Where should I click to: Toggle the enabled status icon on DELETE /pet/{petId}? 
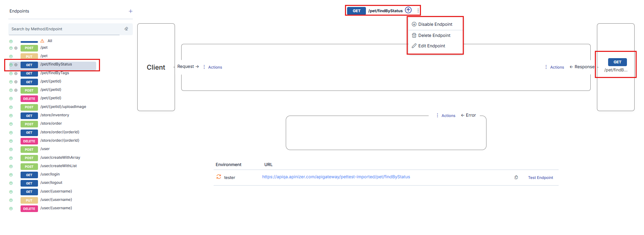(11, 99)
